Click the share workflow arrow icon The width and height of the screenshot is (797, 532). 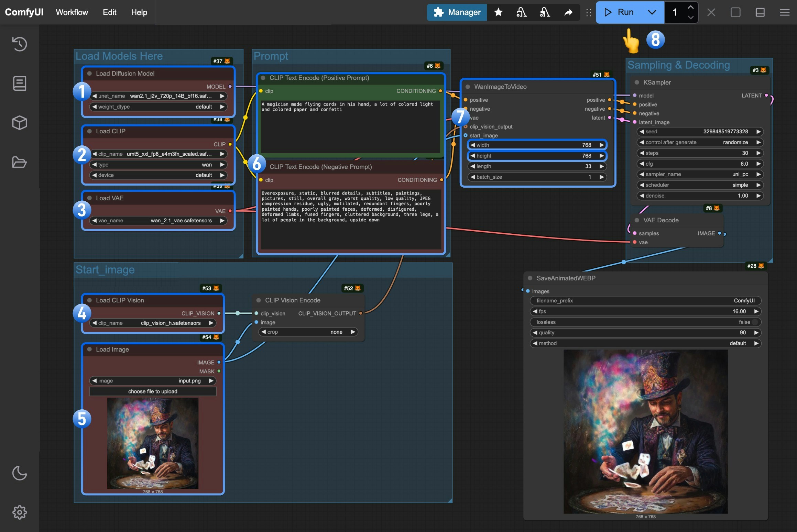568,12
